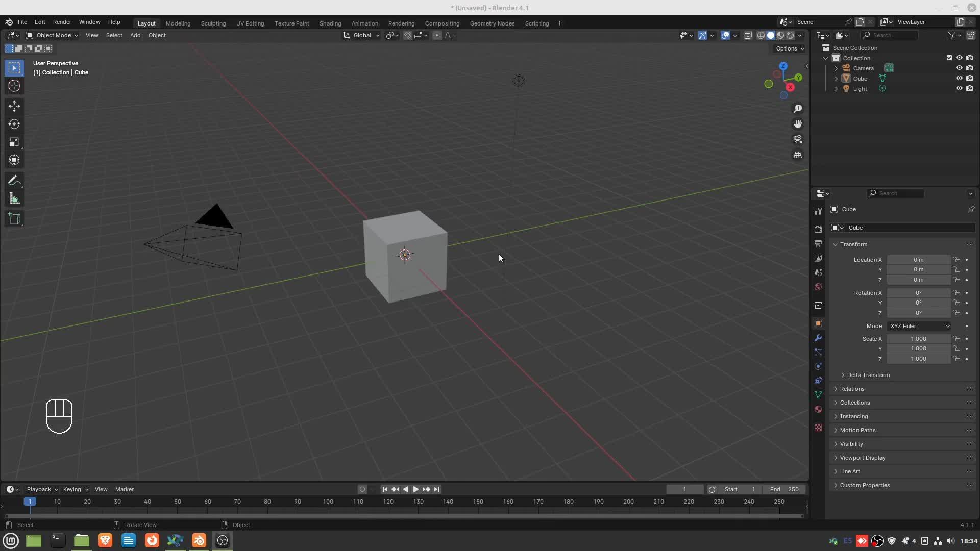Choose the Add Cube tool
The width and height of the screenshot is (980, 551).
tap(14, 219)
